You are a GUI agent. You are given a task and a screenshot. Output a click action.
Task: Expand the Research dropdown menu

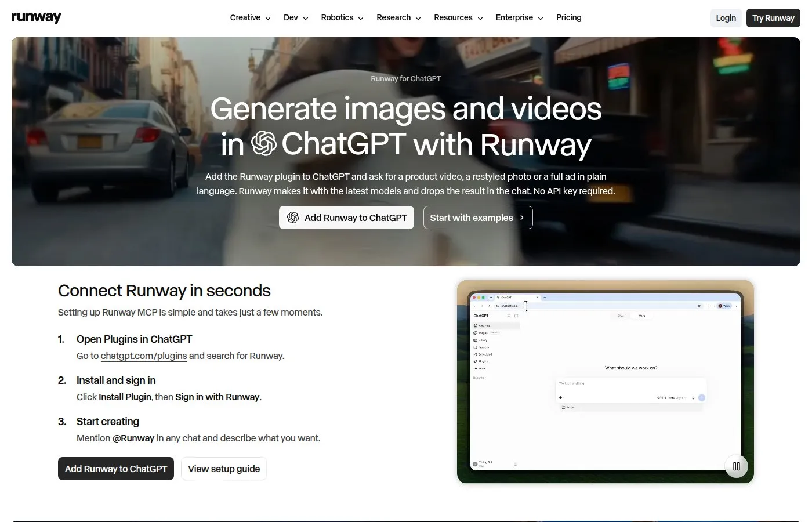click(x=398, y=17)
